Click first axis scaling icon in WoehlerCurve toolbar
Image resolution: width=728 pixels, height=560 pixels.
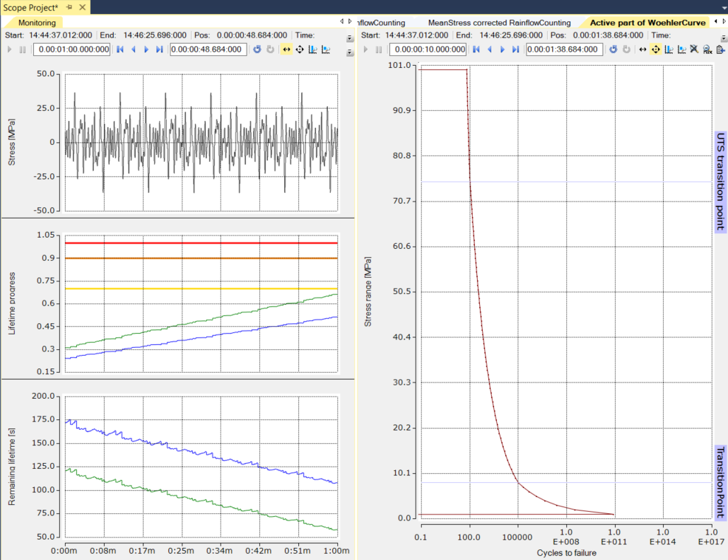click(669, 49)
